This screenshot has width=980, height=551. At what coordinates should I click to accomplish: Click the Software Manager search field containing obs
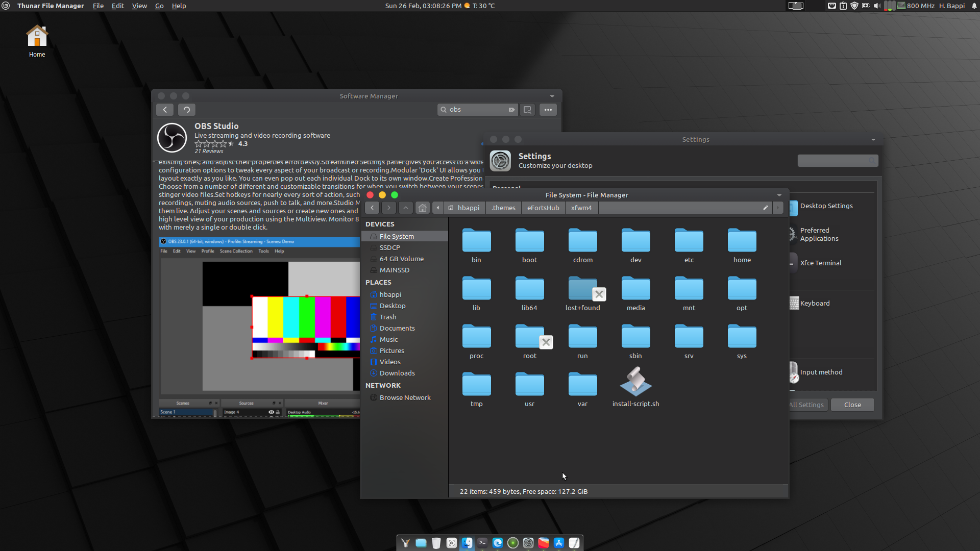[x=477, y=110]
